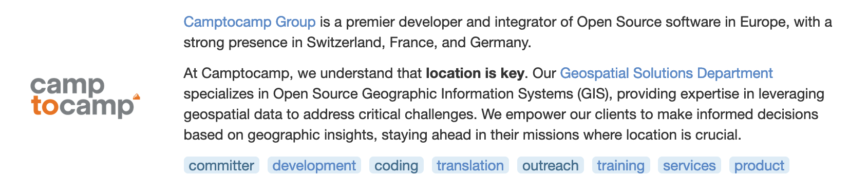This screenshot has width=868, height=194.
Task: Click the Camptocamp logo image
Action: point(85,98)
